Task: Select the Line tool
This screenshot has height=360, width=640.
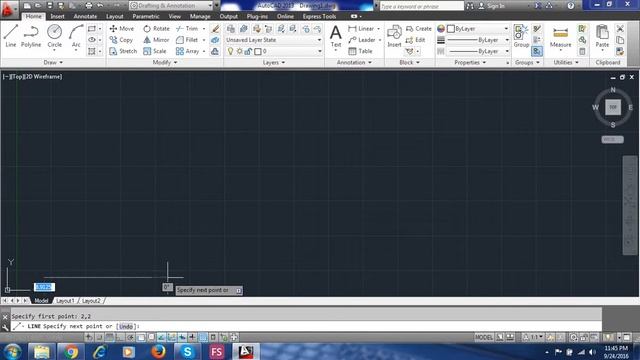Action: 11,36
